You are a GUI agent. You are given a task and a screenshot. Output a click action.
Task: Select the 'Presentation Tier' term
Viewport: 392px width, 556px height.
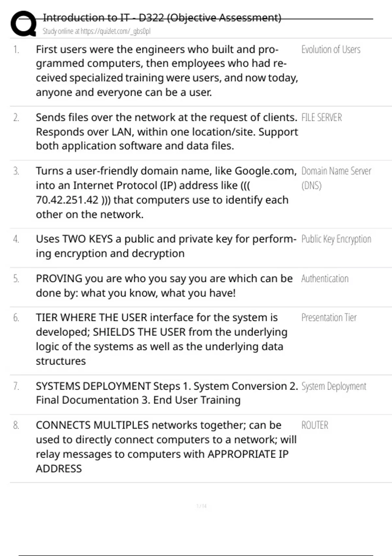click(329, 318)
